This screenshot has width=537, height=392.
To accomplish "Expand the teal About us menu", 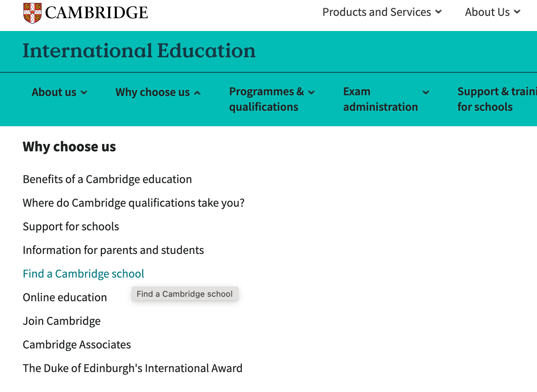I will 59,92.
